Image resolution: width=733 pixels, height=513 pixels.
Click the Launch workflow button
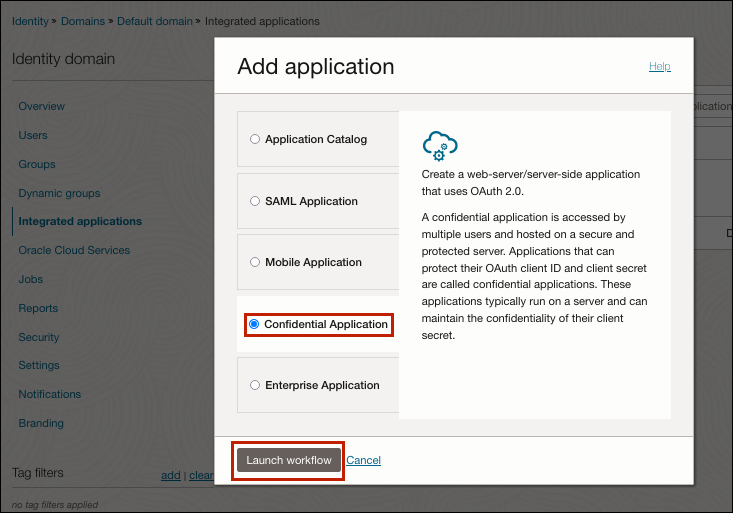pos(289,460)
